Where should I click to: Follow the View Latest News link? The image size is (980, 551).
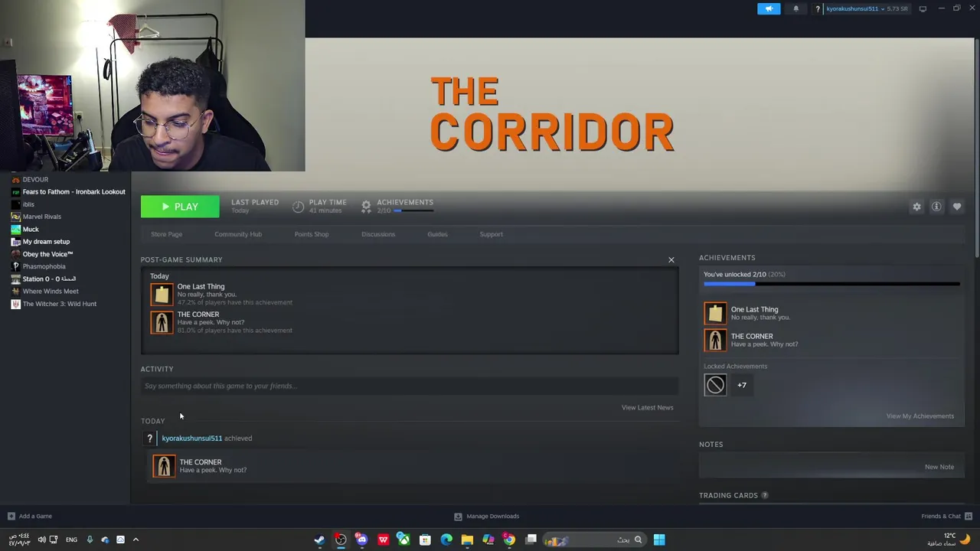(x=648, y=407)
